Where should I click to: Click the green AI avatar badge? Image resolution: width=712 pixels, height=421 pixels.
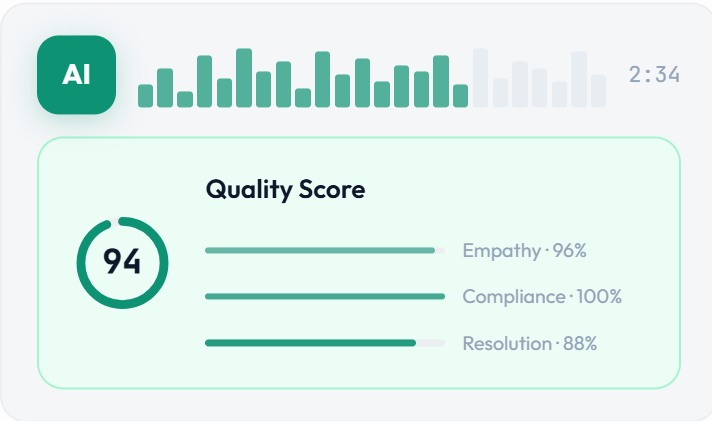click(77, 75)
